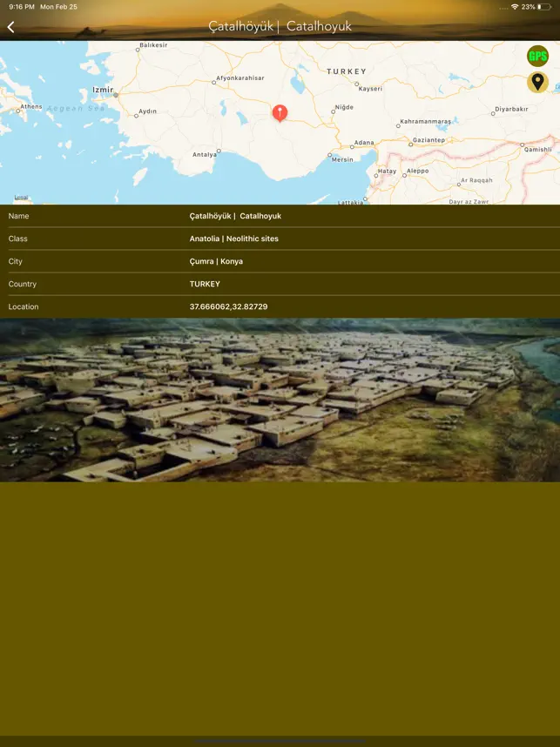Viewport: 560px width, 747px height.
Task: Tap the Class row label
Action: [x=17, y=239]
